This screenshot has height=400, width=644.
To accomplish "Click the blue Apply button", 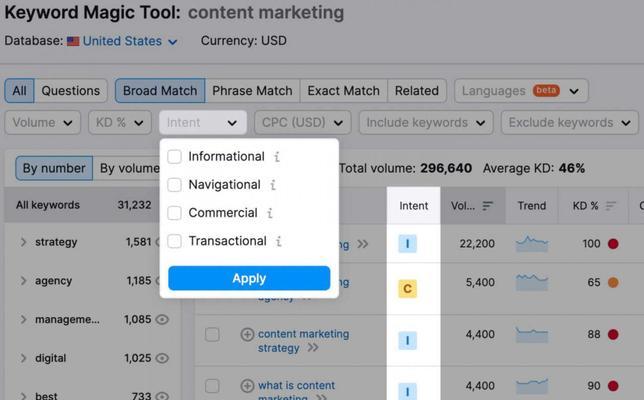I will 249,278.
